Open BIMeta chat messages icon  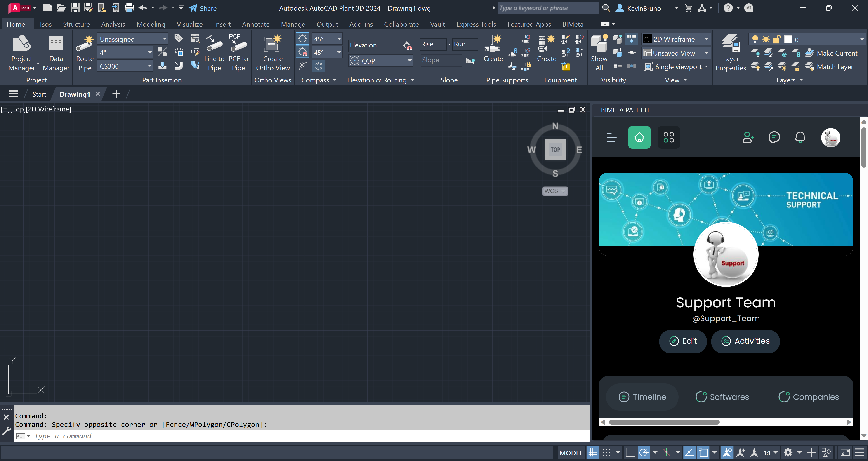coord(774,137)
